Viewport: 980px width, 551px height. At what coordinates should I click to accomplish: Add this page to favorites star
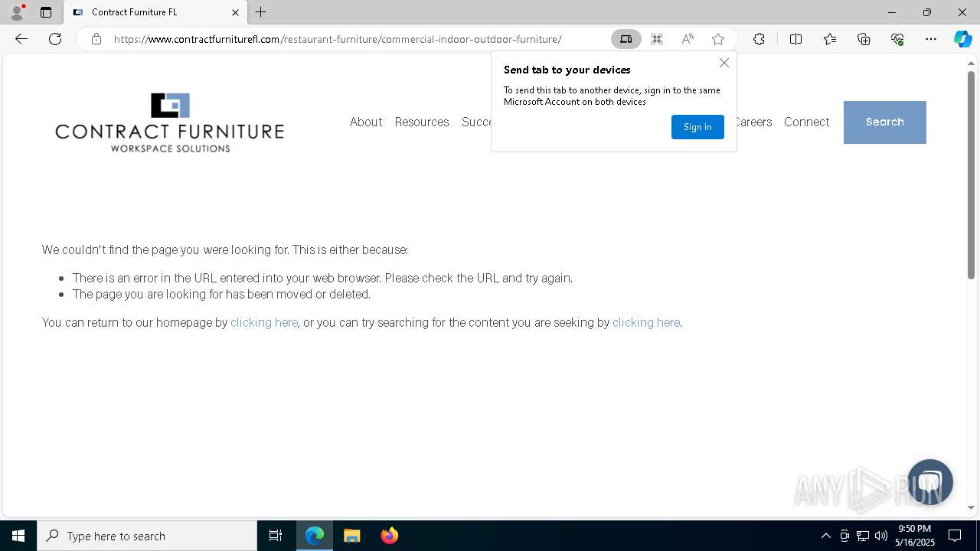[718, 39]
